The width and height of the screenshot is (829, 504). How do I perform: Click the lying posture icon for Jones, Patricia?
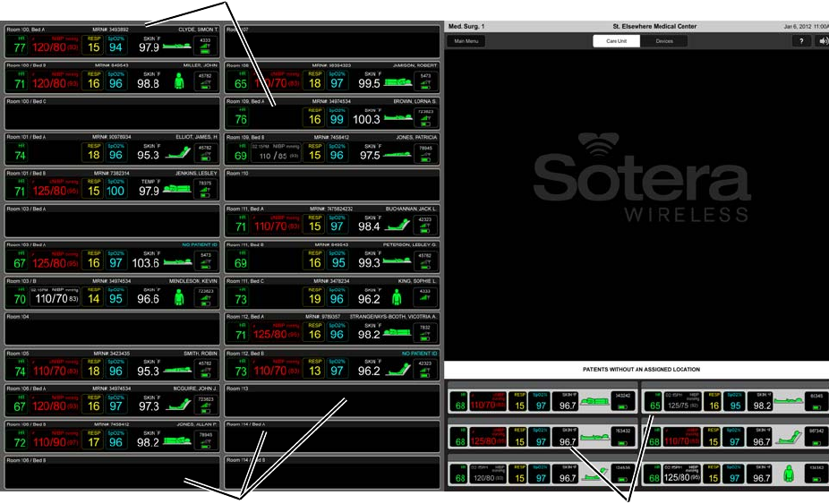pos(397,155)
